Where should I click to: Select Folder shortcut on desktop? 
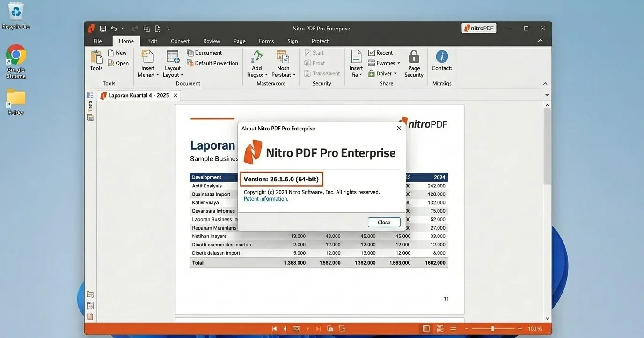[16, 102]
